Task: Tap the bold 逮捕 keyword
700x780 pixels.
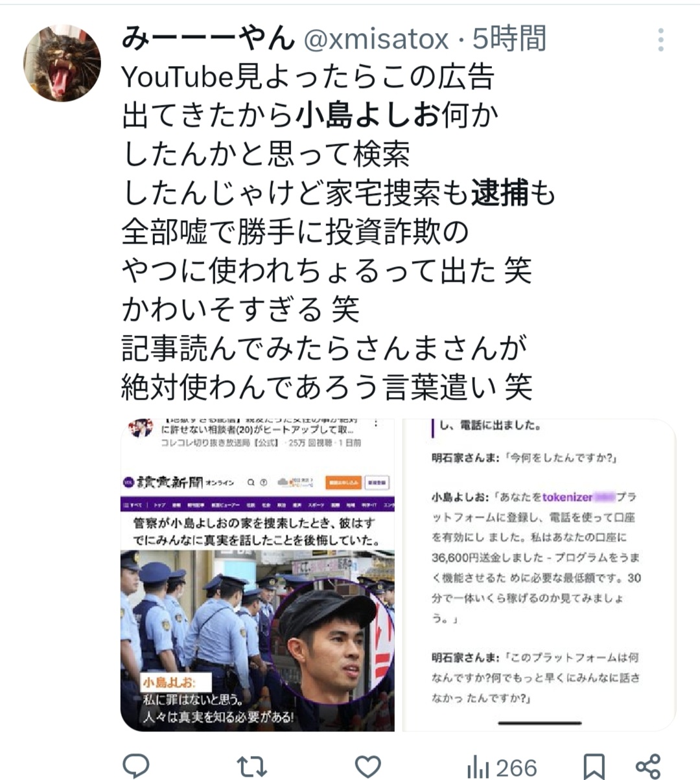Action: coord(500,194)
